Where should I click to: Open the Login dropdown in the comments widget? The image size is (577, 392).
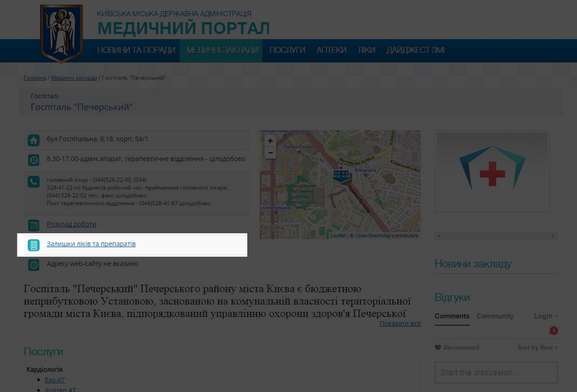tap(543, 316)
